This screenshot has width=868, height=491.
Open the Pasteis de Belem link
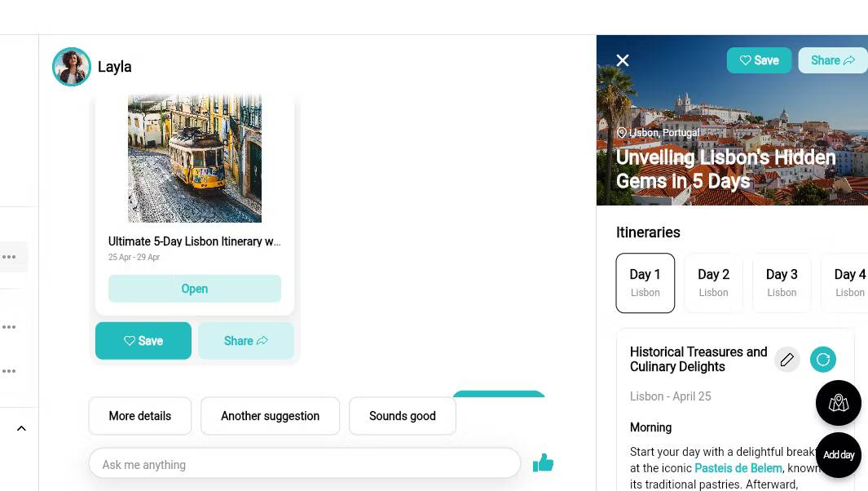738,468
